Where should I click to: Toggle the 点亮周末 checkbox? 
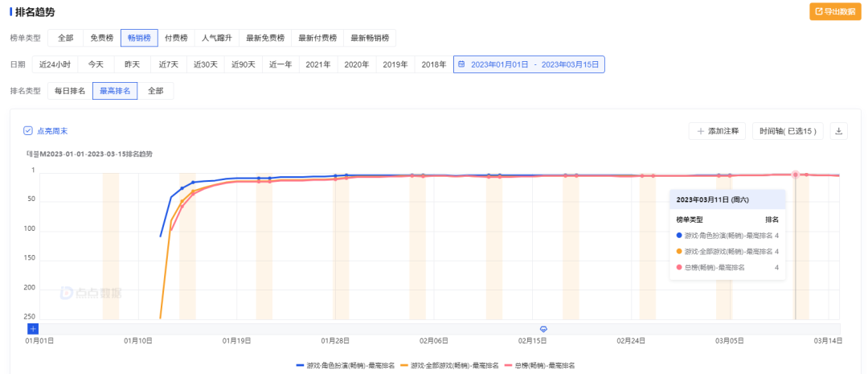pyautogui.click(x=27, y=131)
